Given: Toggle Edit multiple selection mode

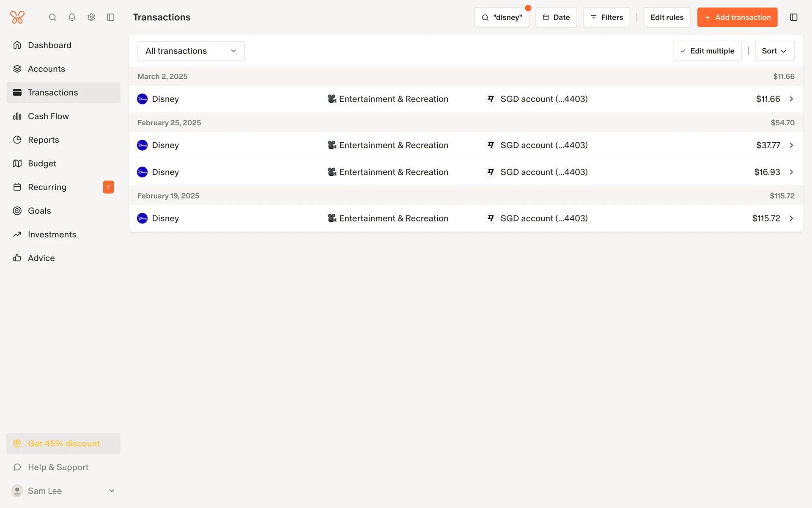Looking at the screenshot, I should click(707, 51).
